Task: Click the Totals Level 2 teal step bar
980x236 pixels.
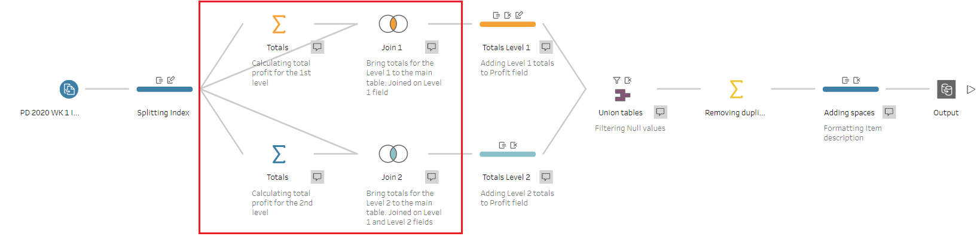Action: pos(508,154)
